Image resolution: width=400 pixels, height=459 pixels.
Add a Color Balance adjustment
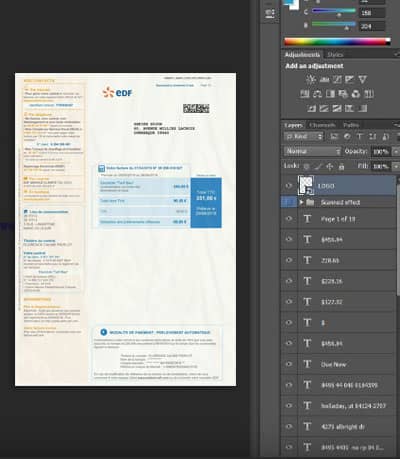pos(317,94)
